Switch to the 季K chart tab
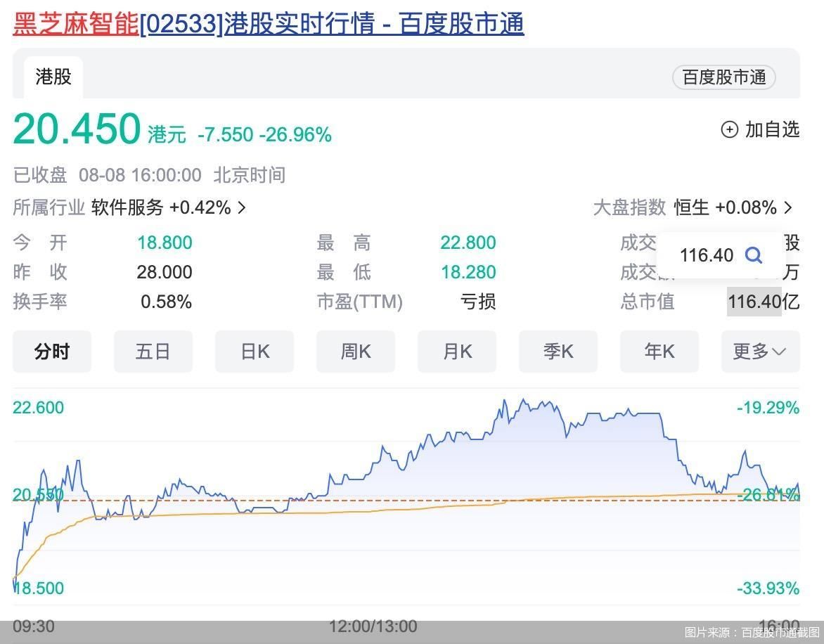 [x=558, y=352]
